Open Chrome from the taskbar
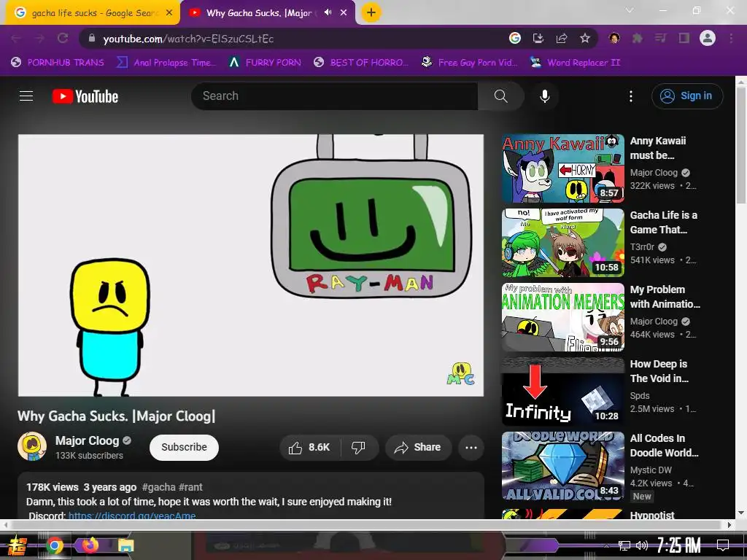The width and height of the screenshot is (747, 560). click(54, 545)
